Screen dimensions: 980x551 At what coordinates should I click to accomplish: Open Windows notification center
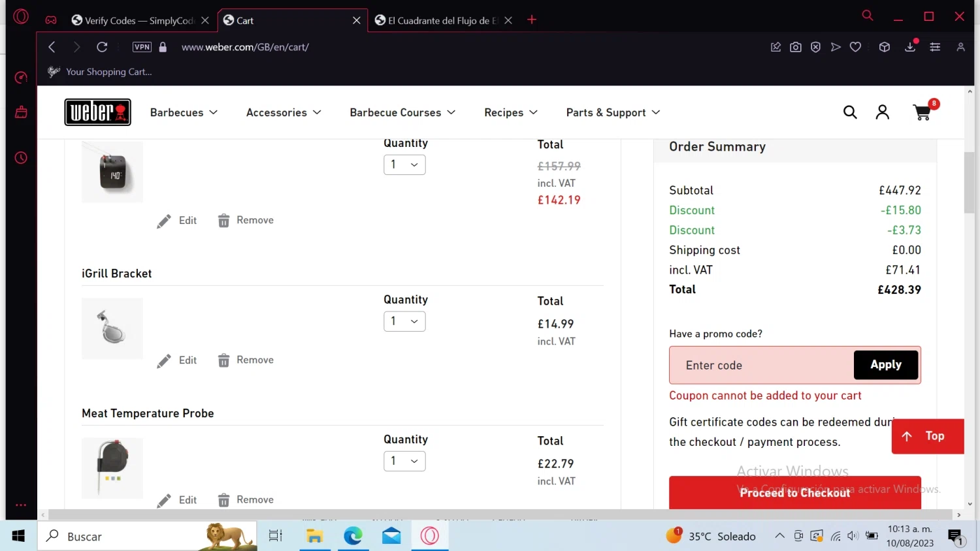pyautogui.click(x=955, y=537)
